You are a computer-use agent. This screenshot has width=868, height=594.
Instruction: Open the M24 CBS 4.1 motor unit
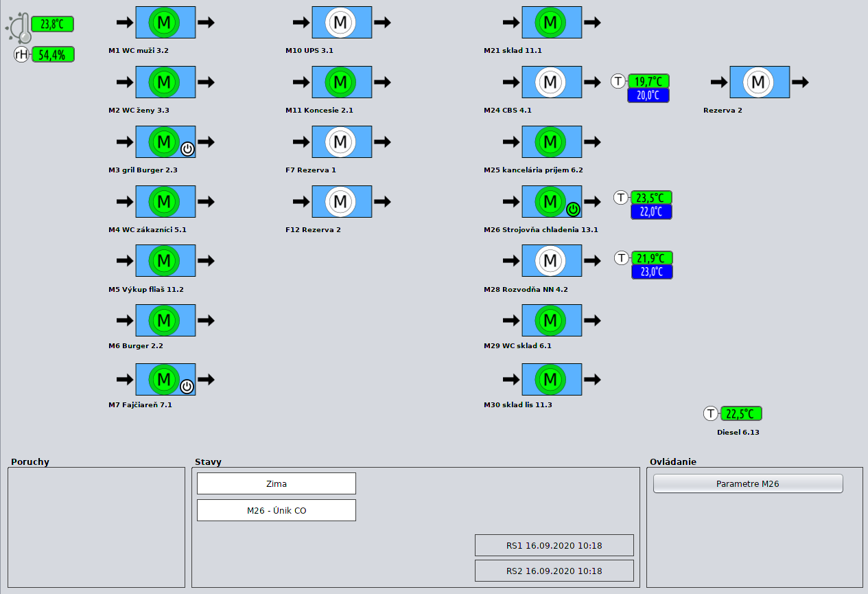pos(550,82)
